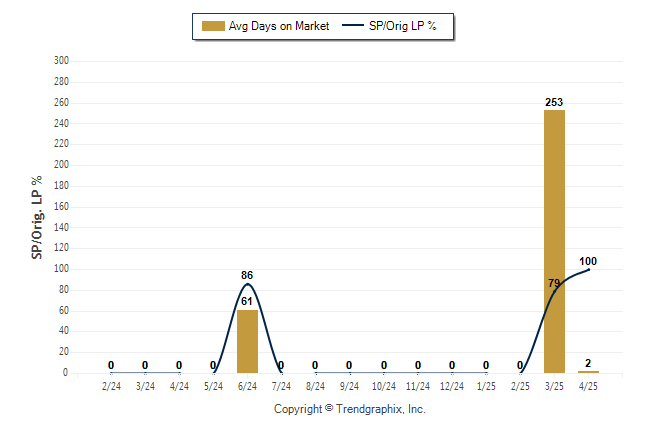
Task: Click the Avg Days on Market legend label
Action: click(279, 26)
